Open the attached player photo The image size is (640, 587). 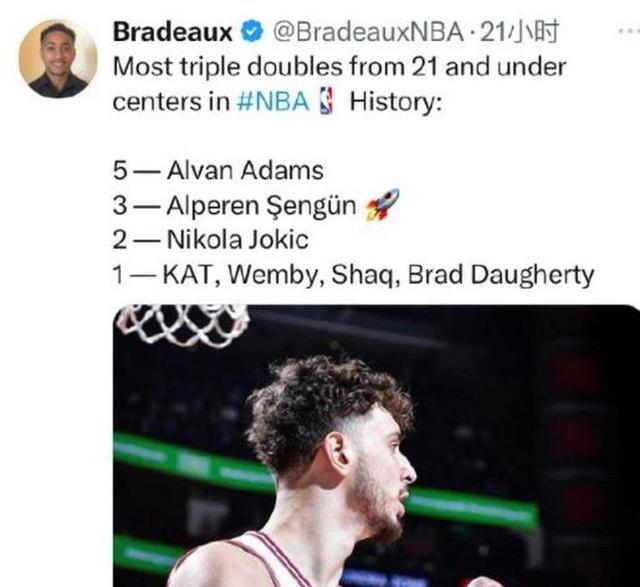point(376,446)
